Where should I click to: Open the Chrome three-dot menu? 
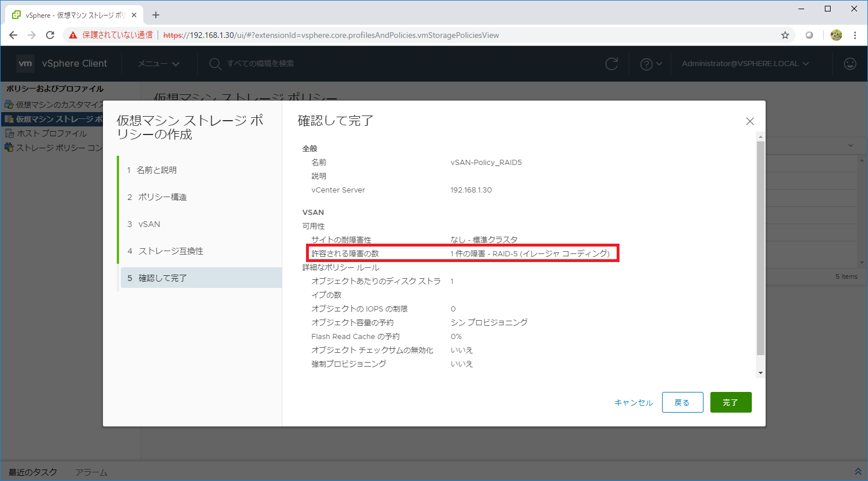[x=855, y=35]
